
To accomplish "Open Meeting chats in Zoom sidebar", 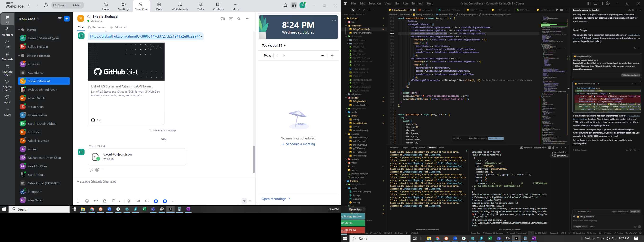I will click(x=7, y=70).
